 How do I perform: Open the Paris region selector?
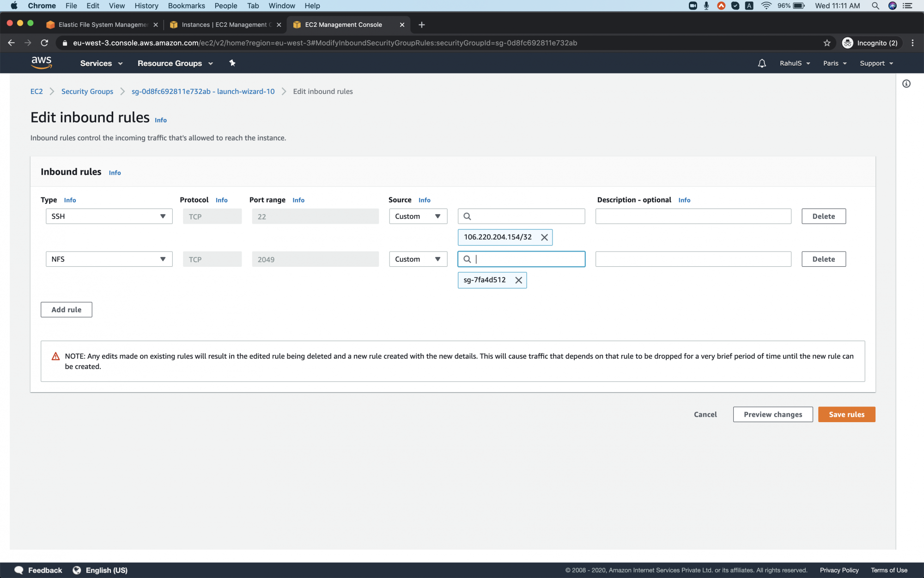click(834, 63)
